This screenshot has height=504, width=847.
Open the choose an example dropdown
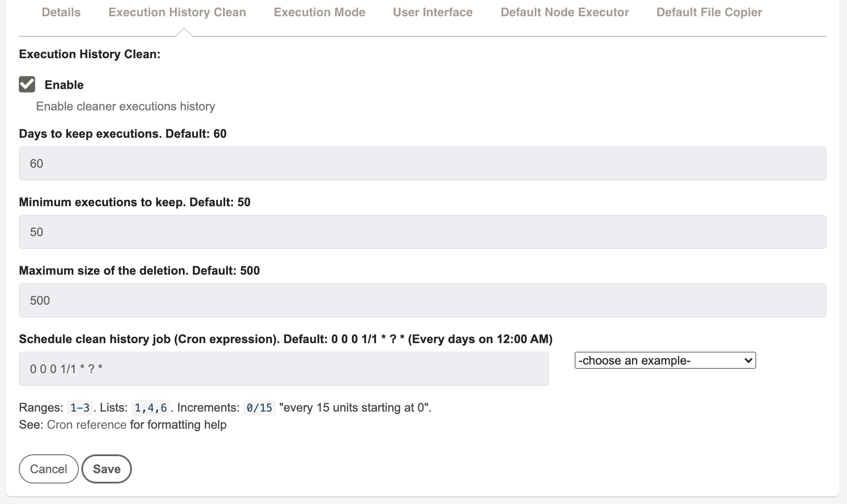click(665, 360)
